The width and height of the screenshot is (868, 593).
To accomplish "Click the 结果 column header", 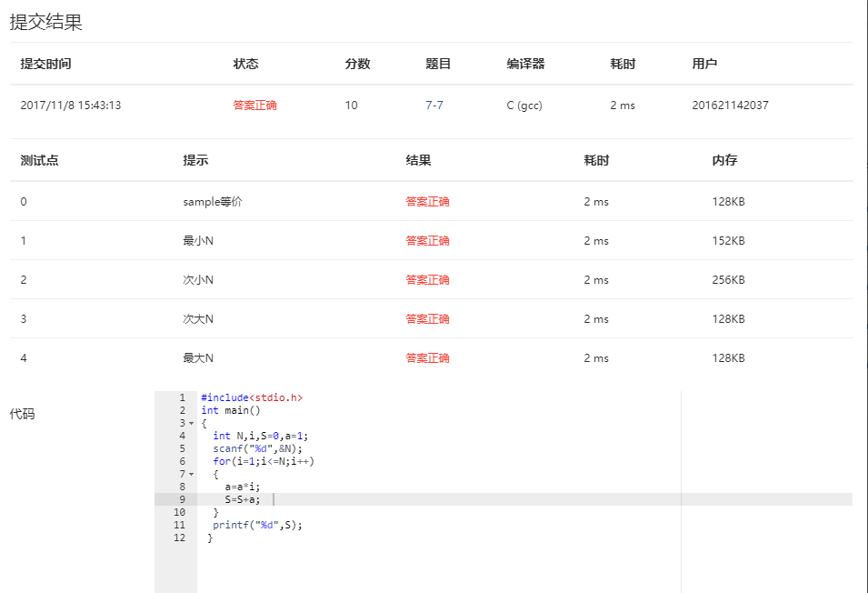I will (418, 161).
